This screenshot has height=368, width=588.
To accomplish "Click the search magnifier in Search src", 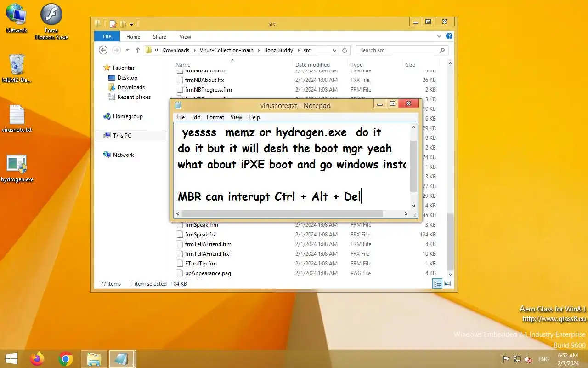I will pos(442,50).
